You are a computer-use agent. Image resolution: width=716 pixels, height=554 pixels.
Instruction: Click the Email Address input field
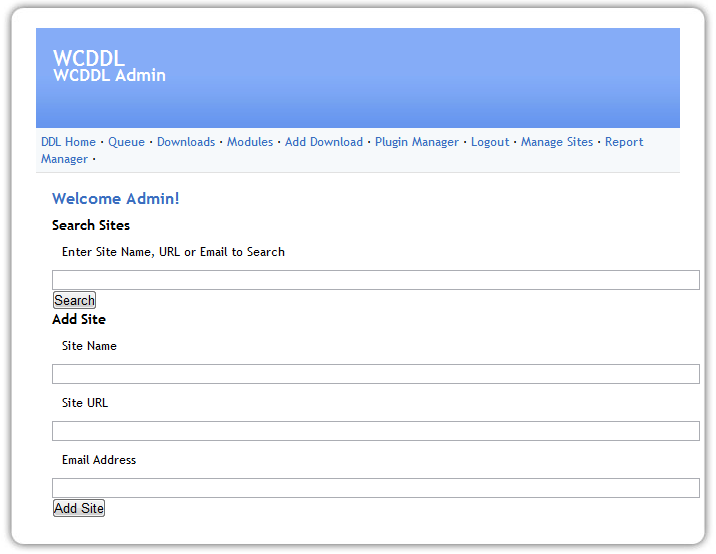click(x=375, y=488)
